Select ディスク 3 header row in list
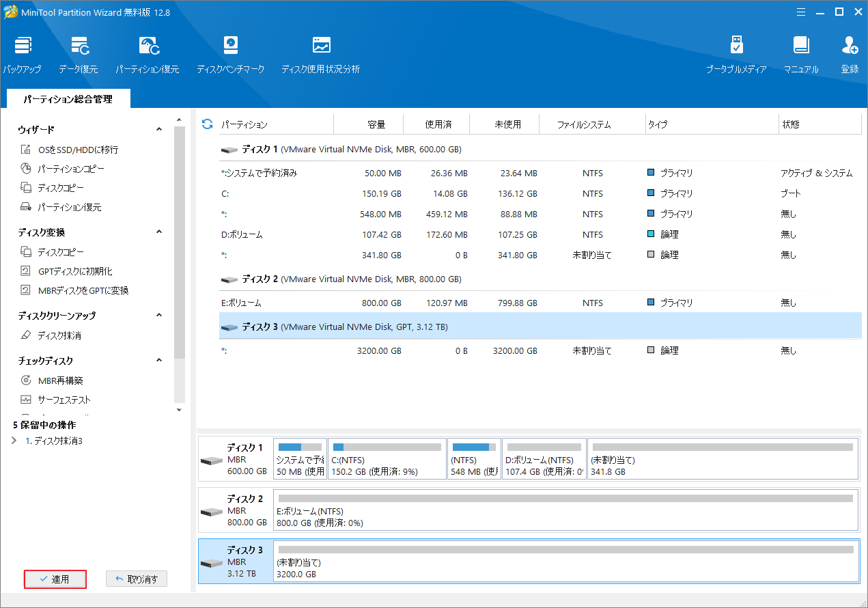868x608 pixels. (540, 327)
